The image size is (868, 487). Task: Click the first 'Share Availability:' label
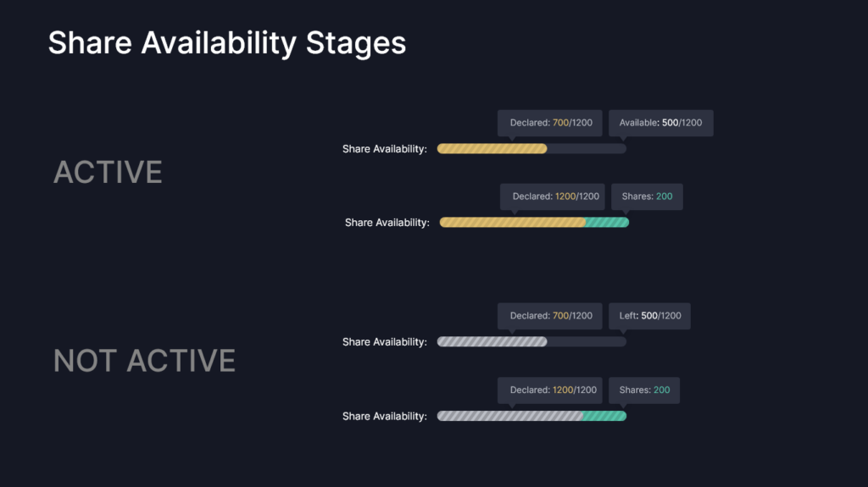385,149
